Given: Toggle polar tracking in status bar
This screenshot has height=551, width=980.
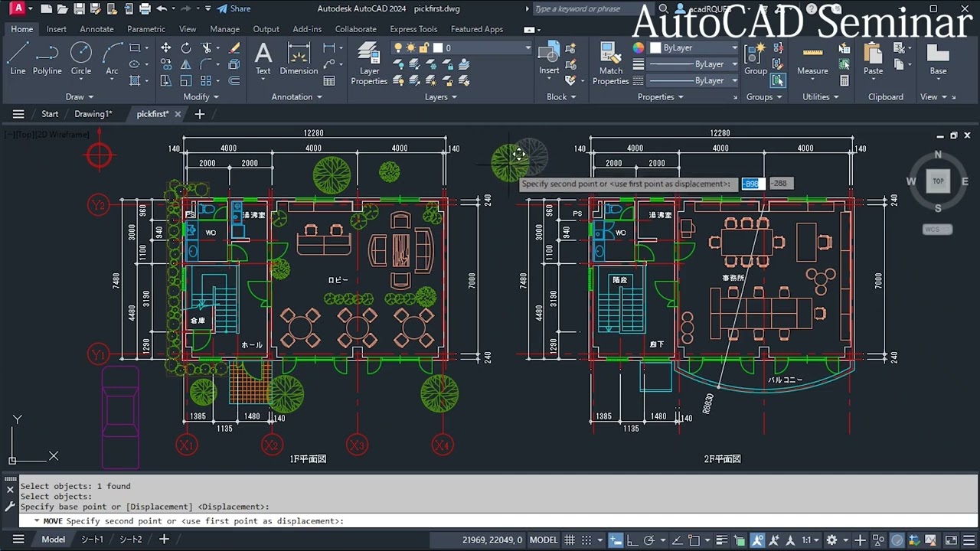Looking at the screenshot, I should 648,540.
